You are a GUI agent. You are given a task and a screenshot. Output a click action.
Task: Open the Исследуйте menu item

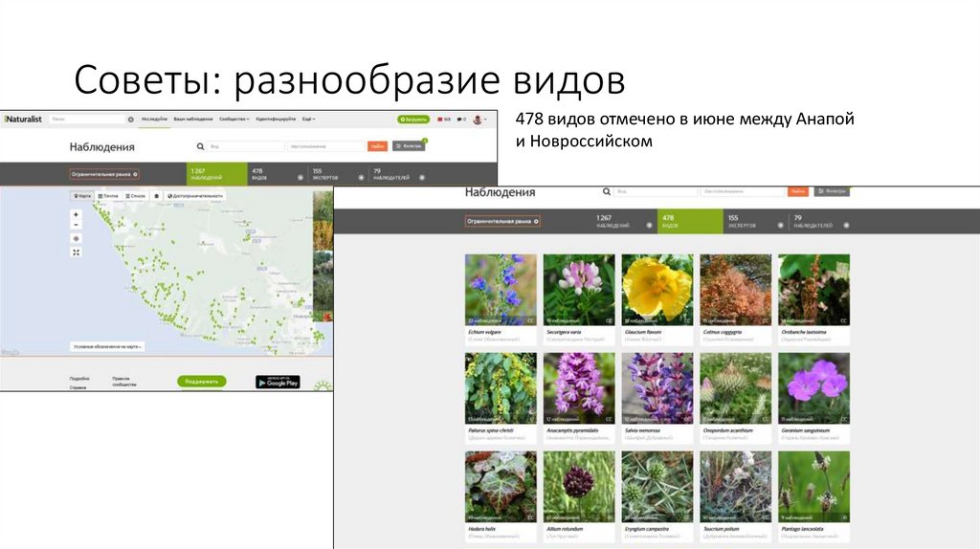(154, 119)
